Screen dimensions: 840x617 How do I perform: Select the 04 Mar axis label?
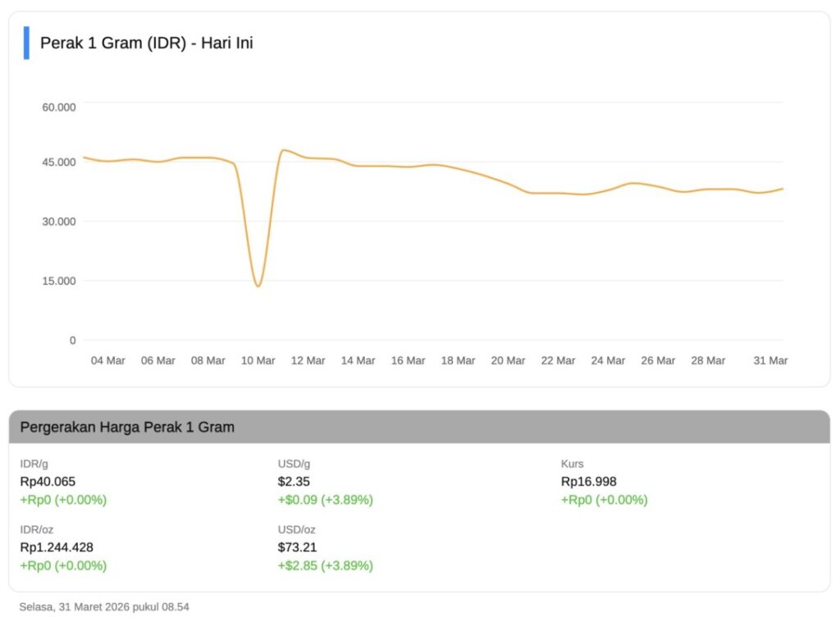[x=108, y=360]
